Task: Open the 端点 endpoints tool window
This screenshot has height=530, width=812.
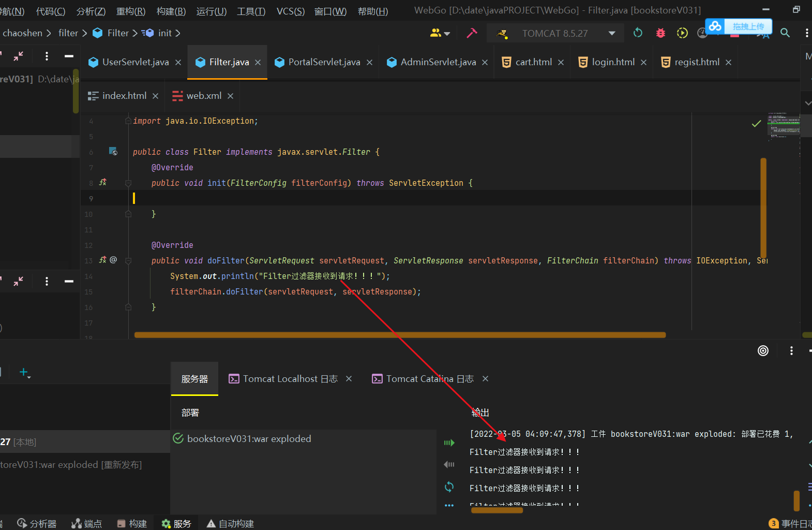Action: pyautogui.click(x=87, y=524)
